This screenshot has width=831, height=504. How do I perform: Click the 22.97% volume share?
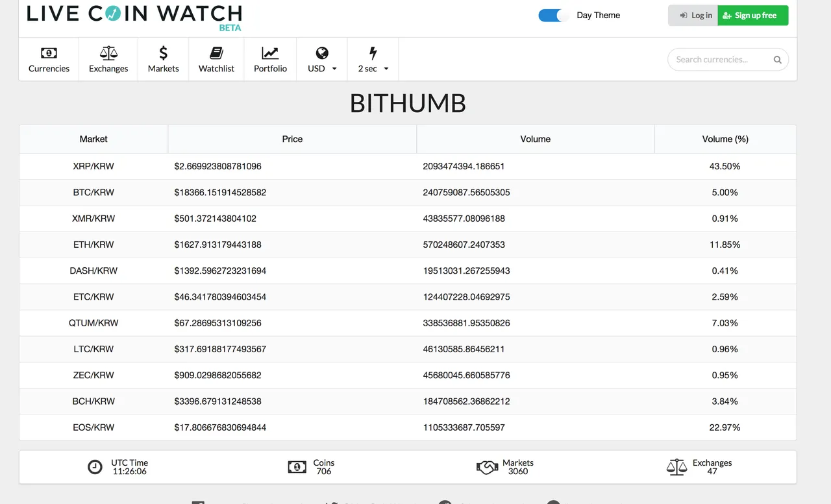click(x=725, y=427)
